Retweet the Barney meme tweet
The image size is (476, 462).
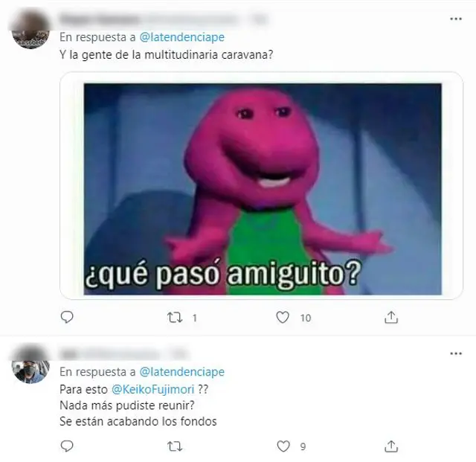176,318
